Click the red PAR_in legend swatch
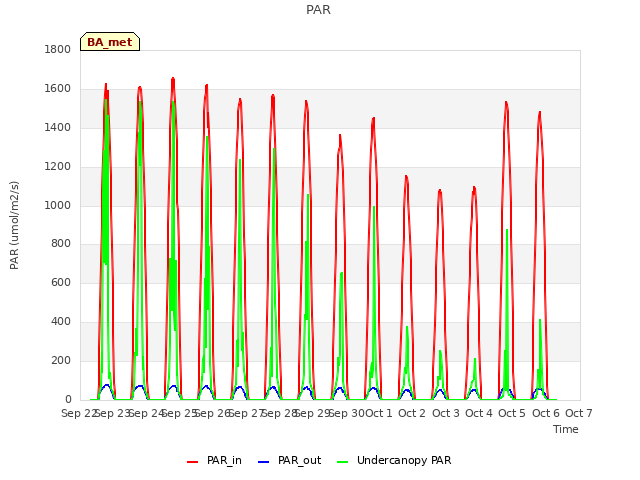 [x=192, y=462]
